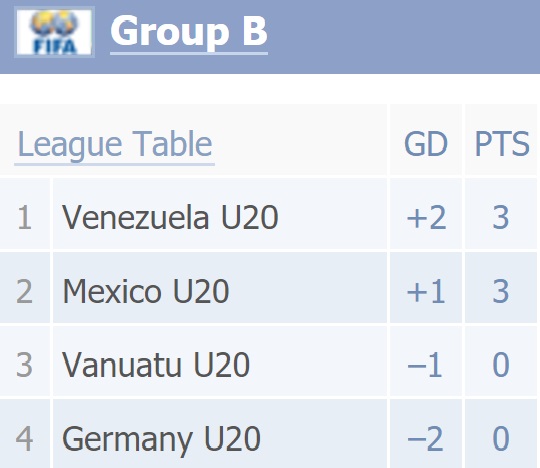Open the Group B heading link
The height and width of the screenshot is (468, 540).
coord(189,32)
